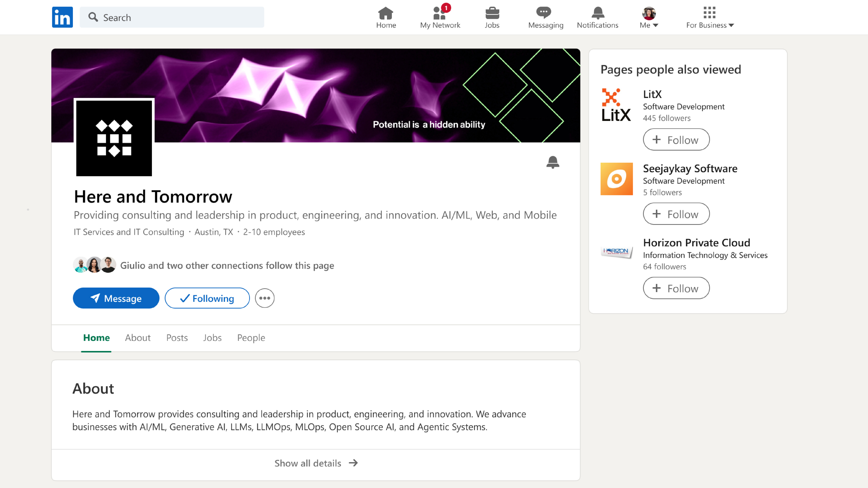Viewport: 868px width, 488px height.
Task: Send a Message to the company
Action: coord(116,298)
